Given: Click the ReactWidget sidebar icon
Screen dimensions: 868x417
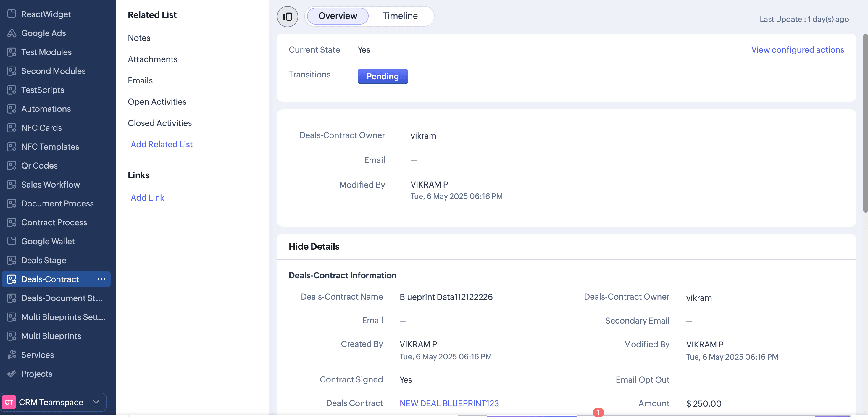Looking at the screenshot, I should tap(12, 14).
